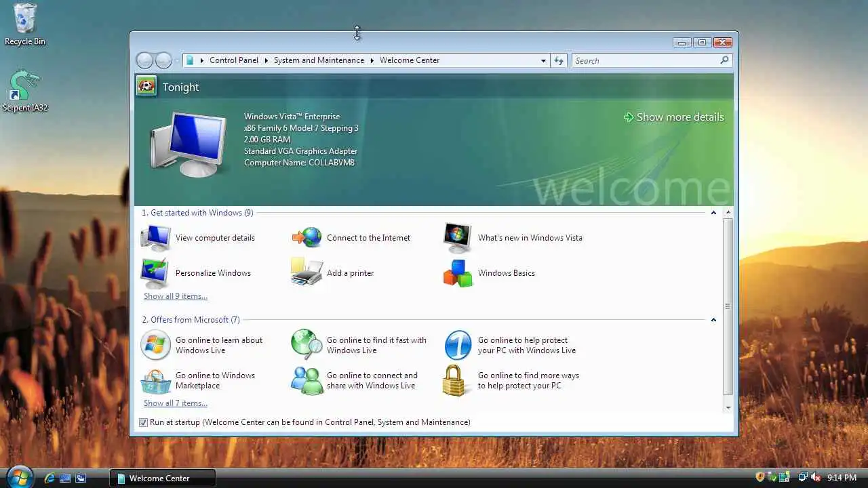Image resolution: width=868 pixels, height=488 pixels.
Task: Click the soccer ball user picture
Action: [146, 86]
